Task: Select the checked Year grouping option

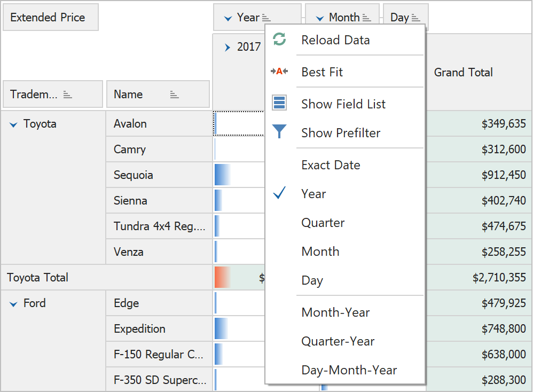Action: coord(313,194)
